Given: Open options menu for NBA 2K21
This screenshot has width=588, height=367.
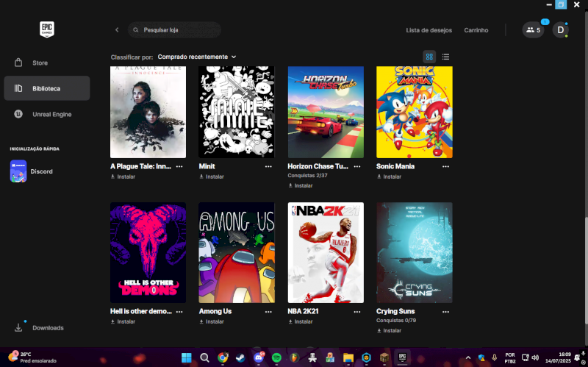Looking at the screenshot, I should tap(357, 311).
